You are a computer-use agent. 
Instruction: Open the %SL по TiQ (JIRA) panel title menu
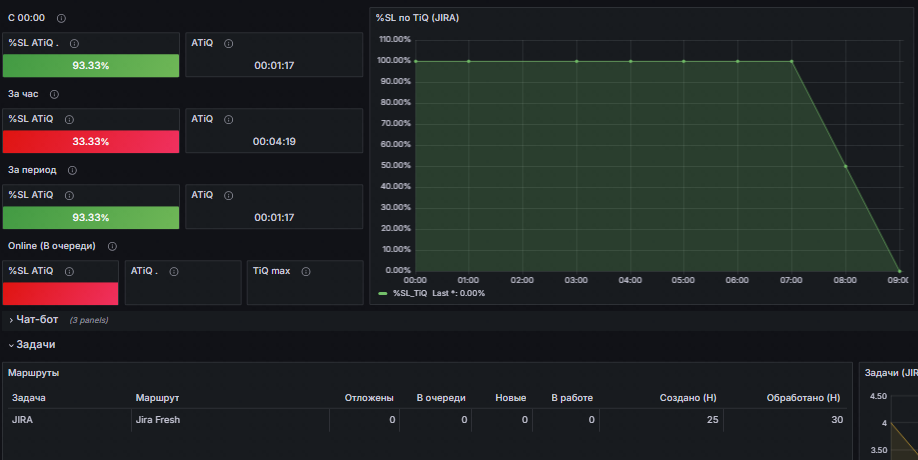point(417,18)
